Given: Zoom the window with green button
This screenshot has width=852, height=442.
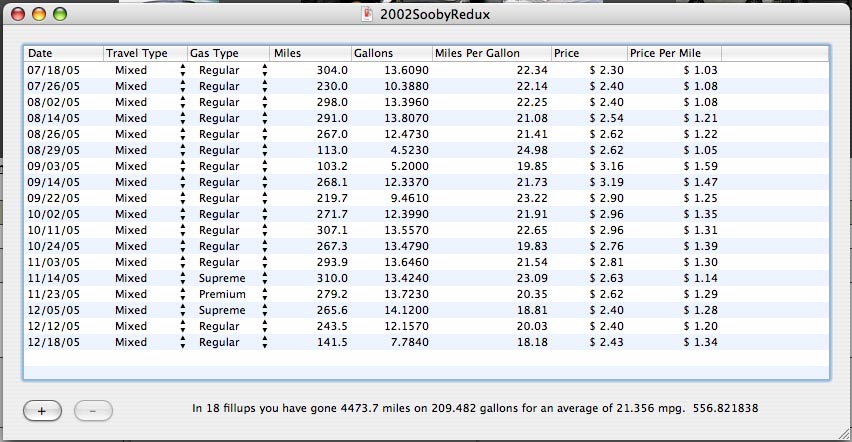Looking at the screenshot, I should [60, 14].
